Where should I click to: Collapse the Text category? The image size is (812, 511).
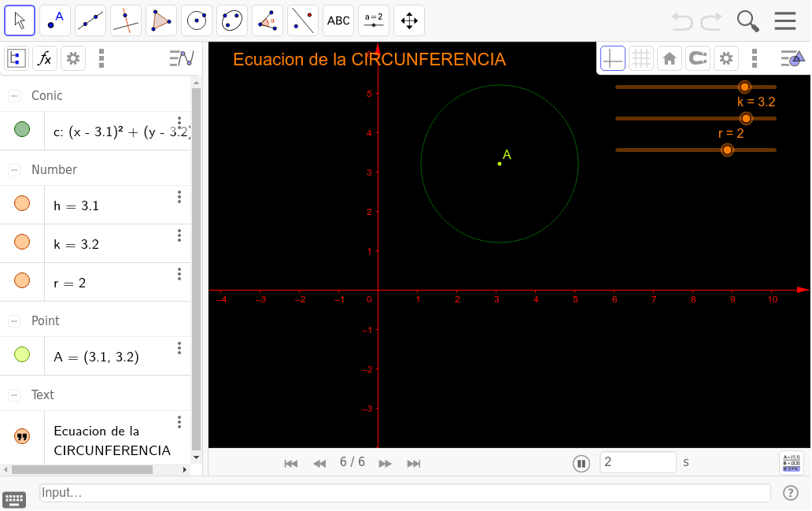click(14, 395)
